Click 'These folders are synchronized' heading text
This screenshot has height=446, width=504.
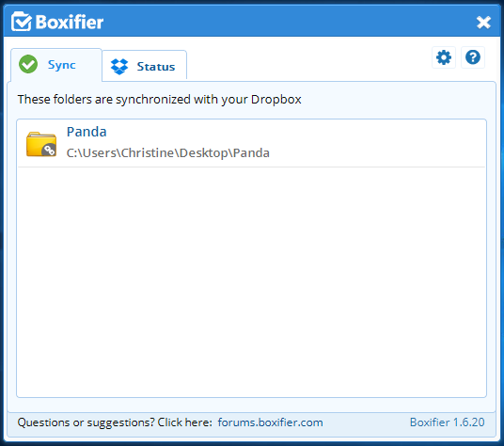tap(160, 100)
